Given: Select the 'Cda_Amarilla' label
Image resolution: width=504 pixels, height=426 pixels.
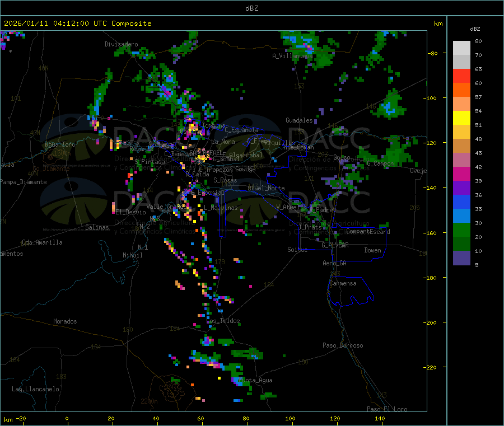Looking at the screenshot, I should [x=42, y=242].
